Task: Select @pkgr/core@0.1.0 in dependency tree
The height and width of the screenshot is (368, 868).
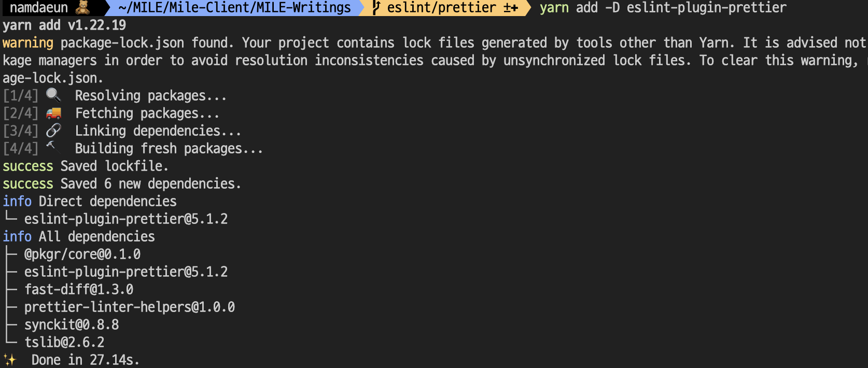Action: coord(82,254)
